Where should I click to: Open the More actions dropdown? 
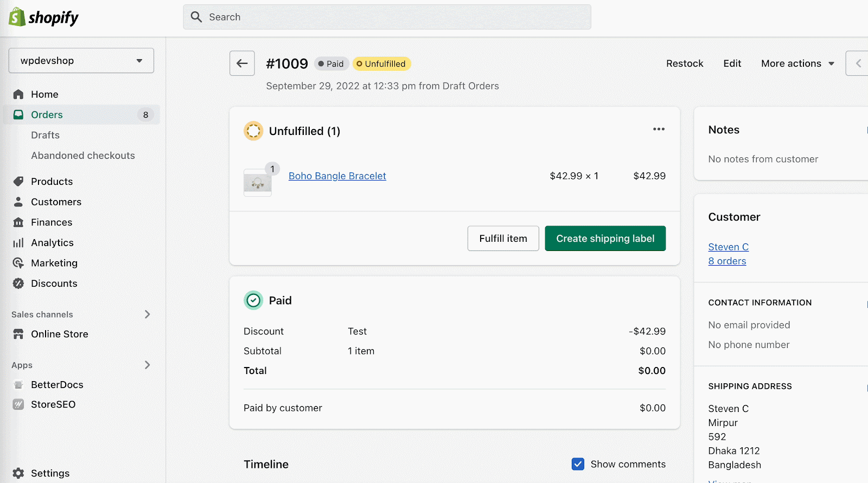[x=797, y=63]
